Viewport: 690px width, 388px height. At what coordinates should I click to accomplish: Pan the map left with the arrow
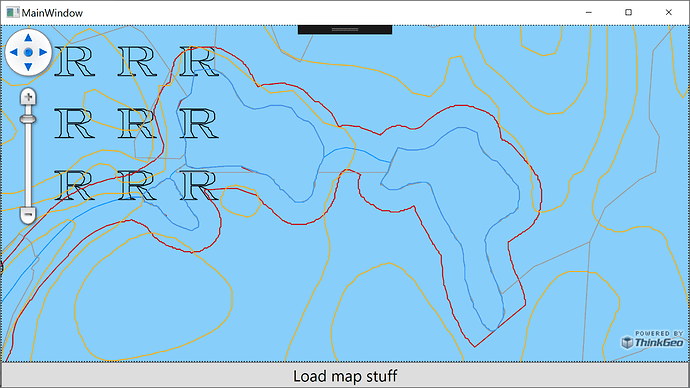pyautogui.click(x=14, y=52)
